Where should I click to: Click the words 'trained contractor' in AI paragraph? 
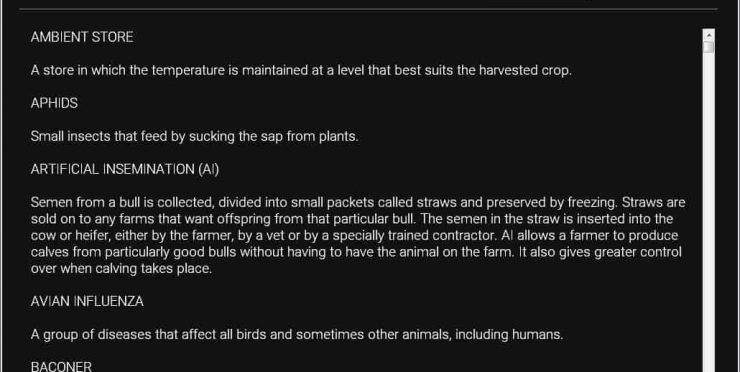441,236
